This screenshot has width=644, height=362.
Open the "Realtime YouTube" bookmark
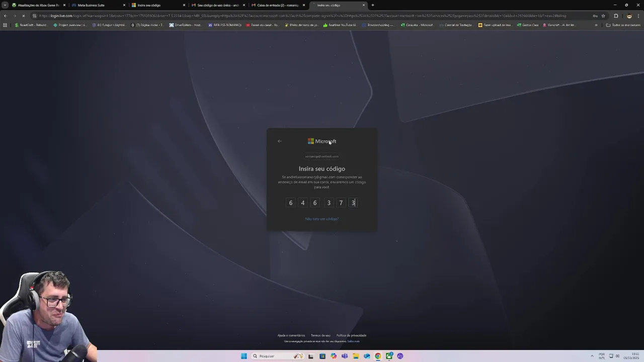340,25
